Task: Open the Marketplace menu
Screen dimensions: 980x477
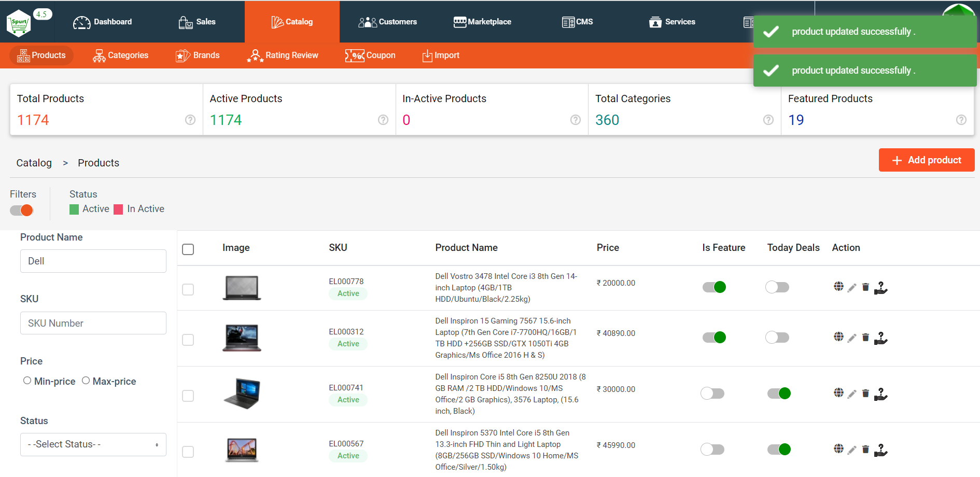Action: 482,22
